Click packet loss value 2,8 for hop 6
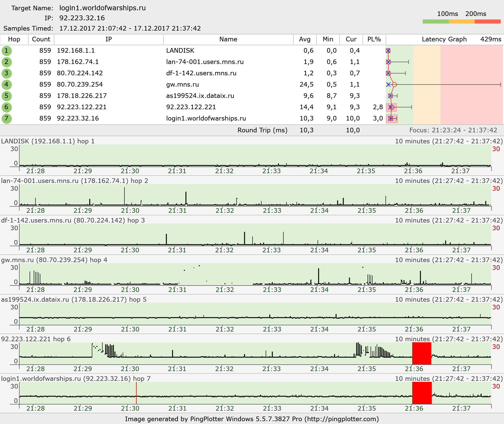Screen dimensions: 504x424 (x=378, y=107)
